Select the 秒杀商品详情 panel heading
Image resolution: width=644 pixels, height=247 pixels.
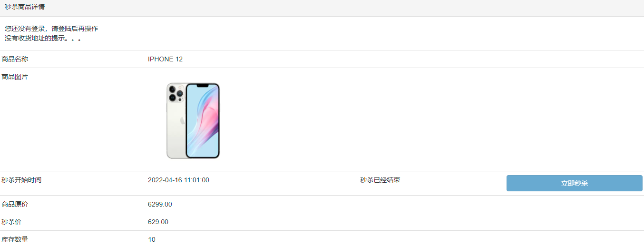tap(25, 7)
